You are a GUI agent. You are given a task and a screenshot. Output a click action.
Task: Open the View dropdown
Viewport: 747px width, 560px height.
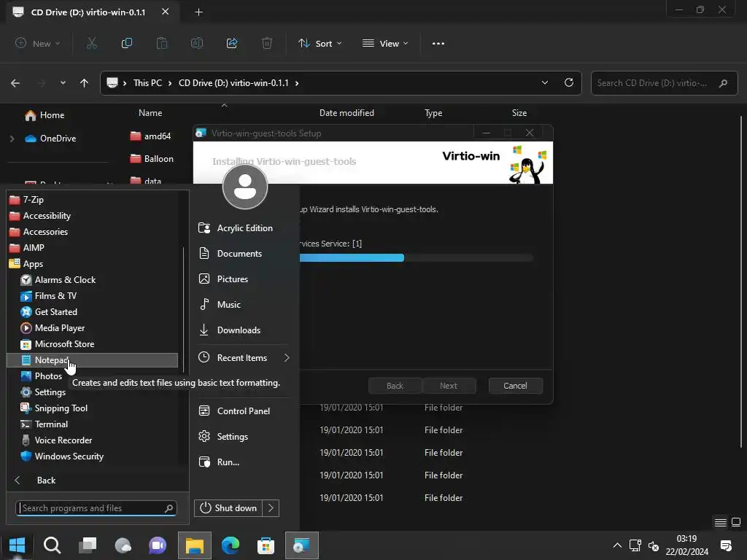(x=385, y=43)
